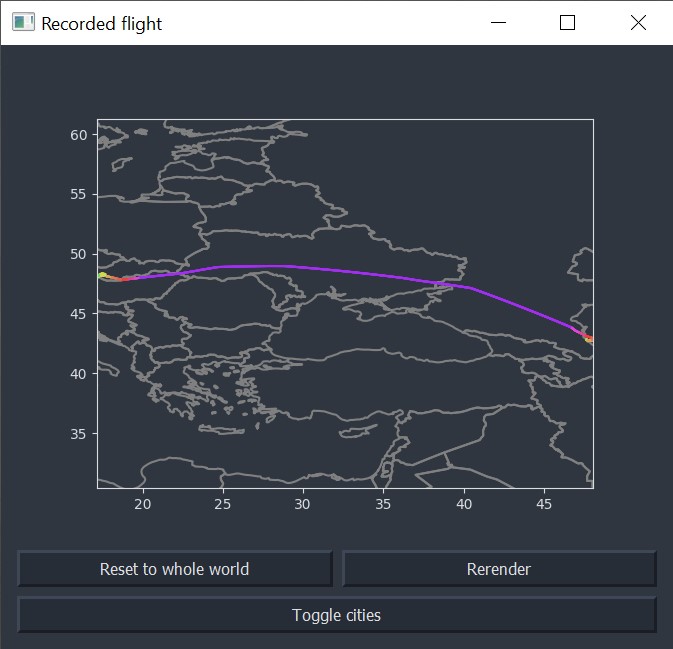Viewport: 673px width, 649px height.
Task: Click the x-axis label 40
Action: [x=464, y=504]
